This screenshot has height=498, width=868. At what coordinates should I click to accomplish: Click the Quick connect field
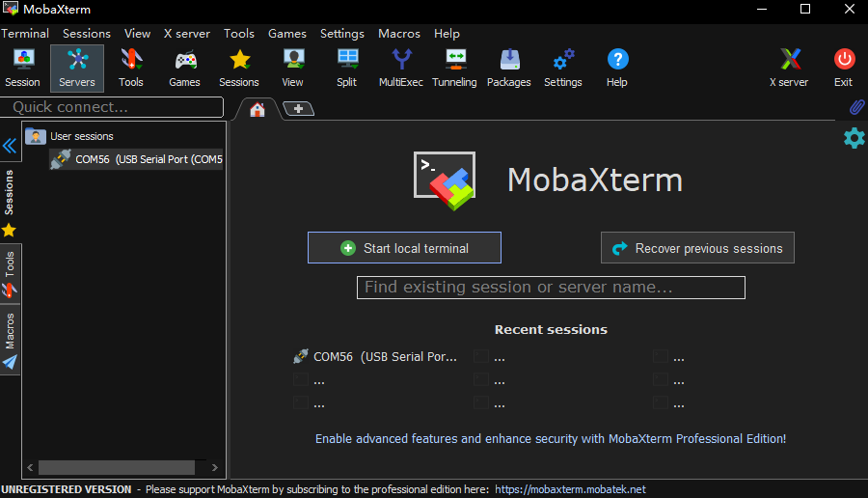pyautogui.click(x=112, y=107)
